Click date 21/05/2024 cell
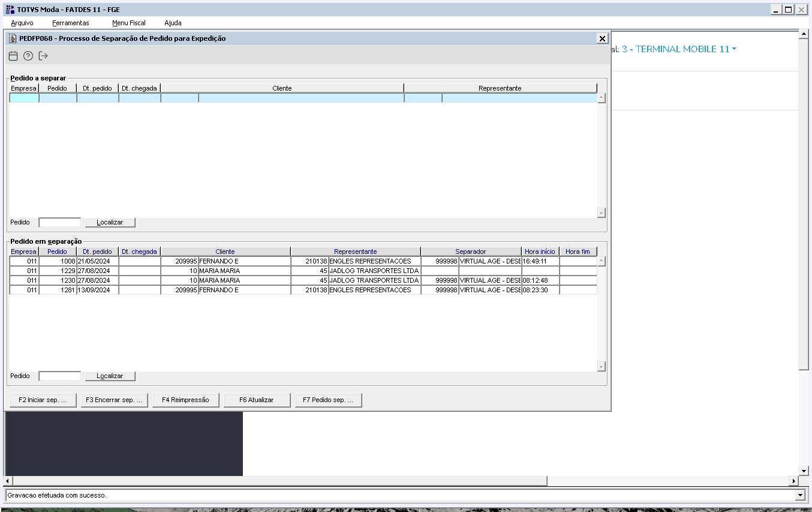 (x=98, y=261)
